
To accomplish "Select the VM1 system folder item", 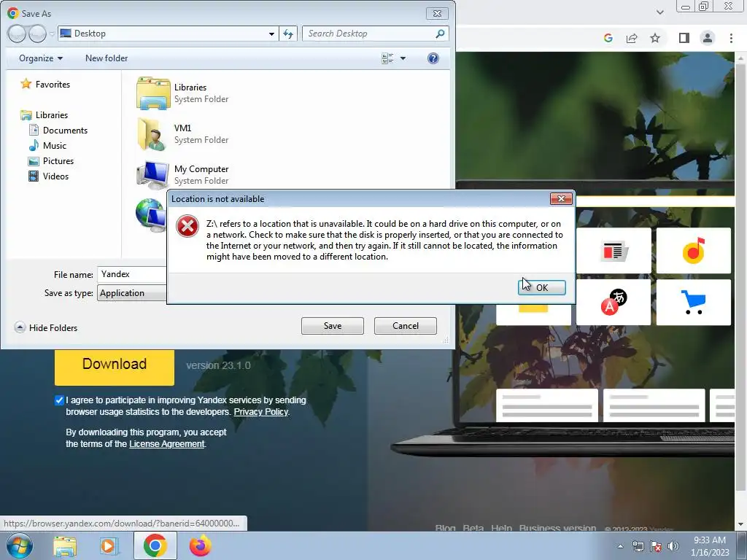I will tap(183, 134).
